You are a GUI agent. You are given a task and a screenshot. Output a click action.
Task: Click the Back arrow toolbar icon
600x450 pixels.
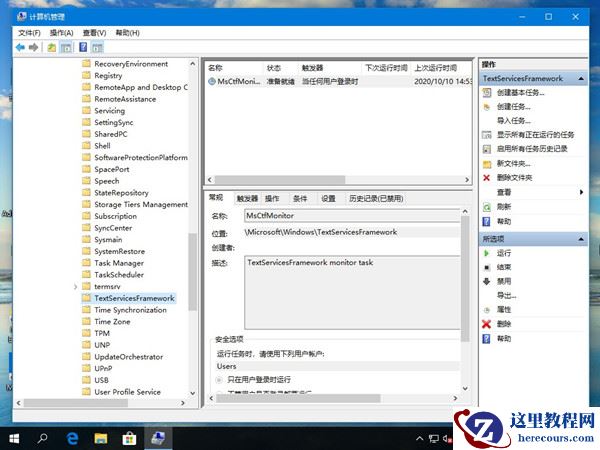20,47
